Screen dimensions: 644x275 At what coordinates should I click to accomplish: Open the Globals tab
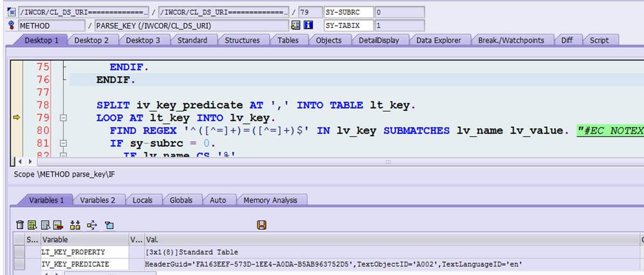point(181,201)
